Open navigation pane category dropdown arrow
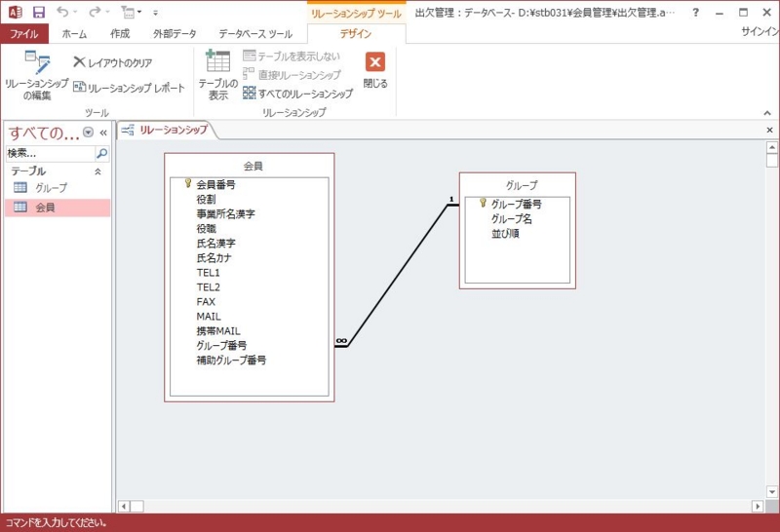Viewport: 780px width, 532px height. tap(88, 133)
